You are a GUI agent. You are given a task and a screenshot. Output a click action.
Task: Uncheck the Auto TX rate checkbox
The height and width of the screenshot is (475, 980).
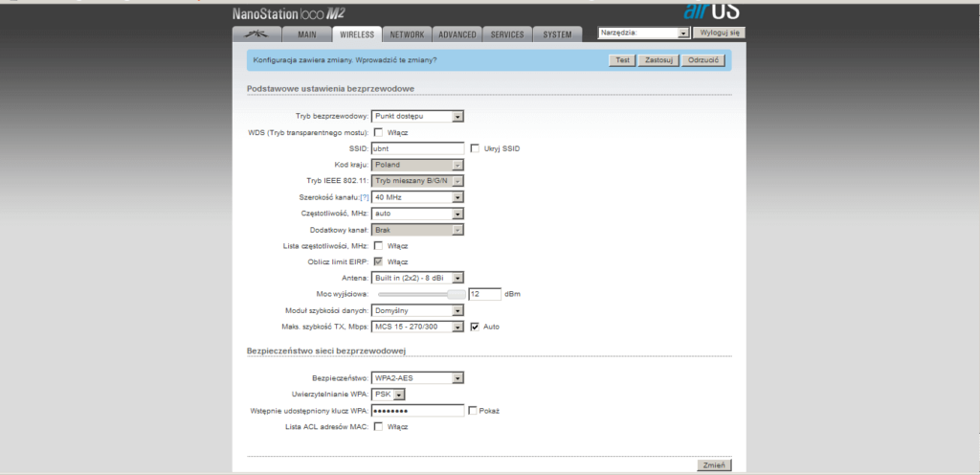point(475,327)
